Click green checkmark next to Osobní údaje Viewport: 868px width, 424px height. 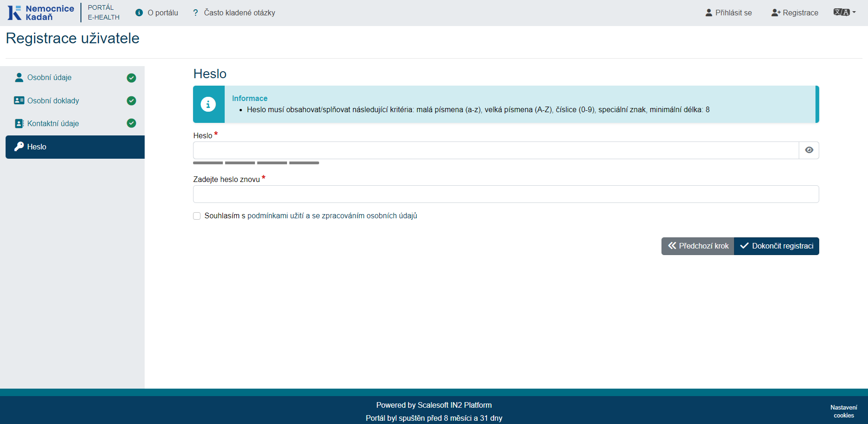(x=132, y=78)
